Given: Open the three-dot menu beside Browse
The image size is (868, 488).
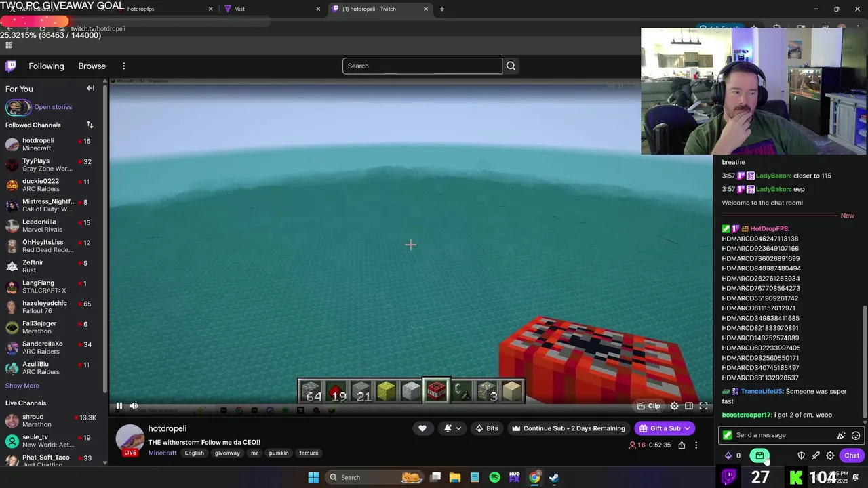Looking at the screenshot, I should click(123, 66).
